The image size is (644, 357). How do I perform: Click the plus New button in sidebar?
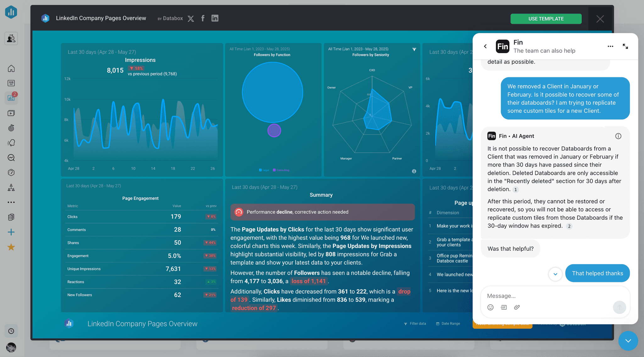click(11, 232)
